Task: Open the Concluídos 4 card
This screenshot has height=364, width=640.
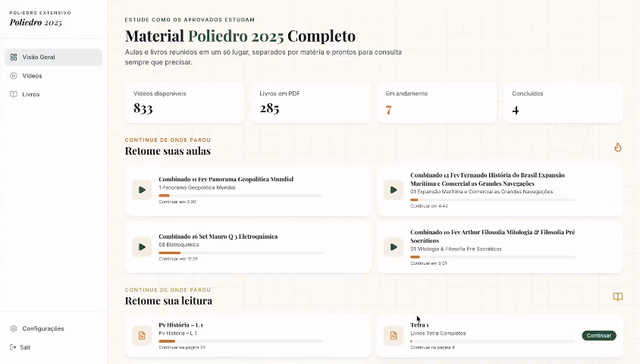Action: [563, 102]
